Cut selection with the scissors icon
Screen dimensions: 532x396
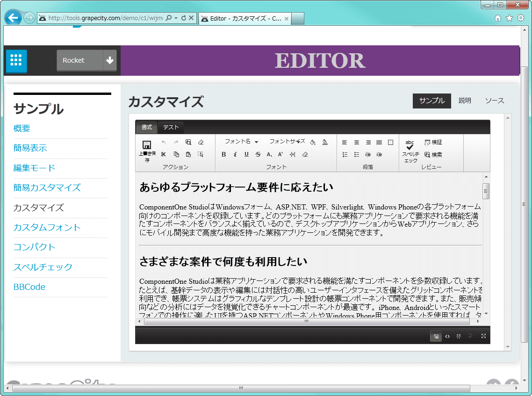point(164,154)
